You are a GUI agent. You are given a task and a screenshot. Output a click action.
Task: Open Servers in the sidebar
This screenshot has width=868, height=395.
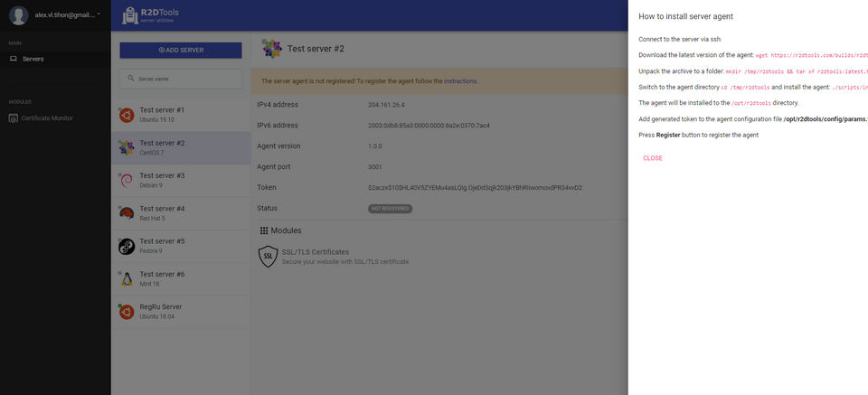33,59
